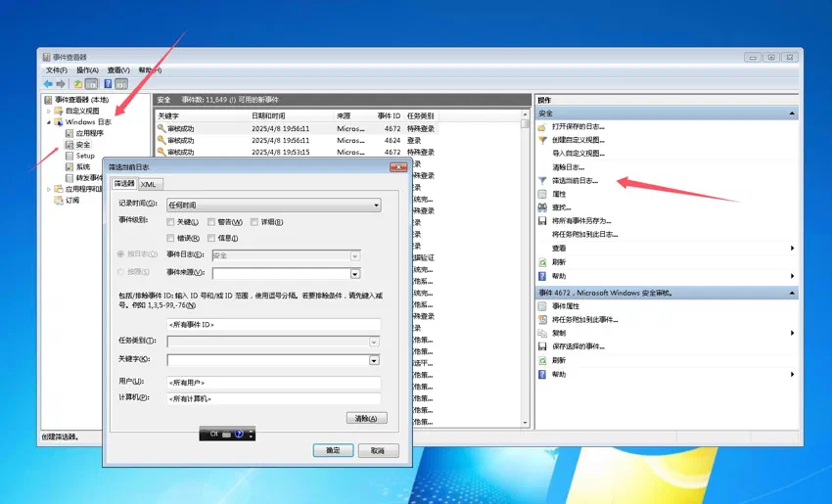The width and height of the screenshot is (832, 504).
Task: Click the blue help toolbar icon
Action: tap(108, 84)
